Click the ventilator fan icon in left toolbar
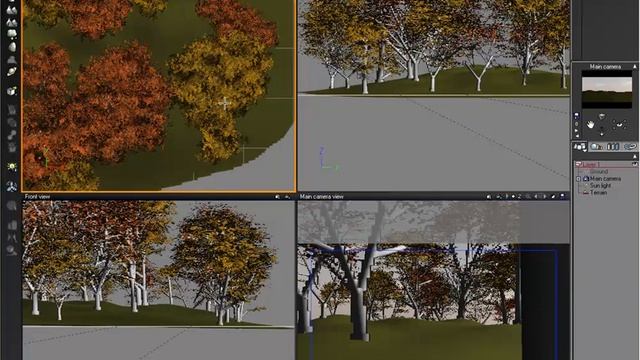Image resolution: width=640 pixels, height=360 pixels. point(12,187)
